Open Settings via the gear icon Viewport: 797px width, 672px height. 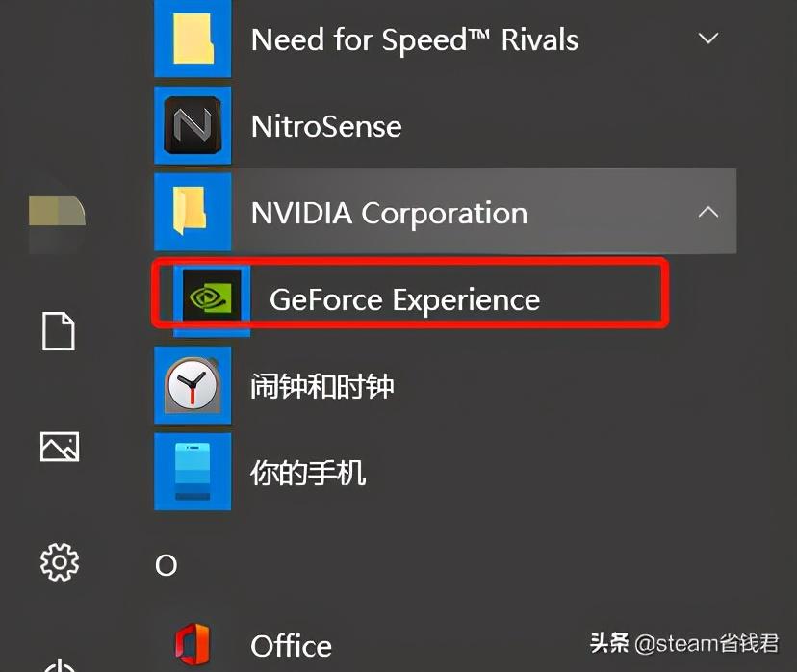(59, 560)
